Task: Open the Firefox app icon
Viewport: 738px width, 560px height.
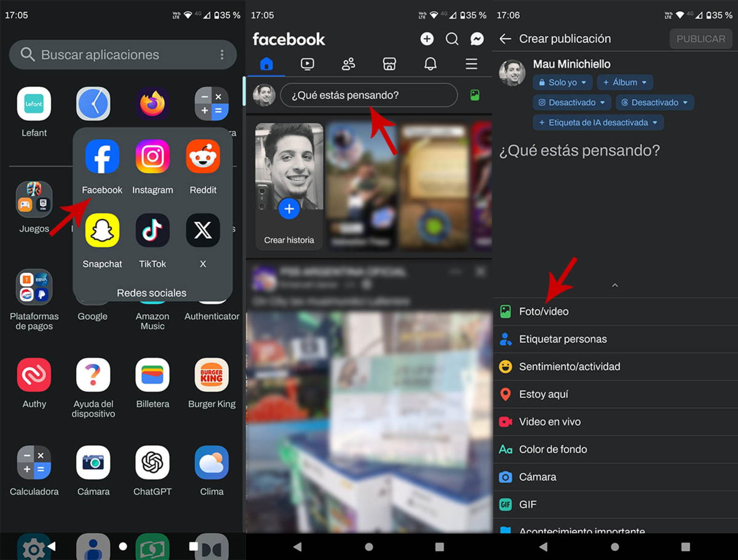Action: click(x=152, y=103)
